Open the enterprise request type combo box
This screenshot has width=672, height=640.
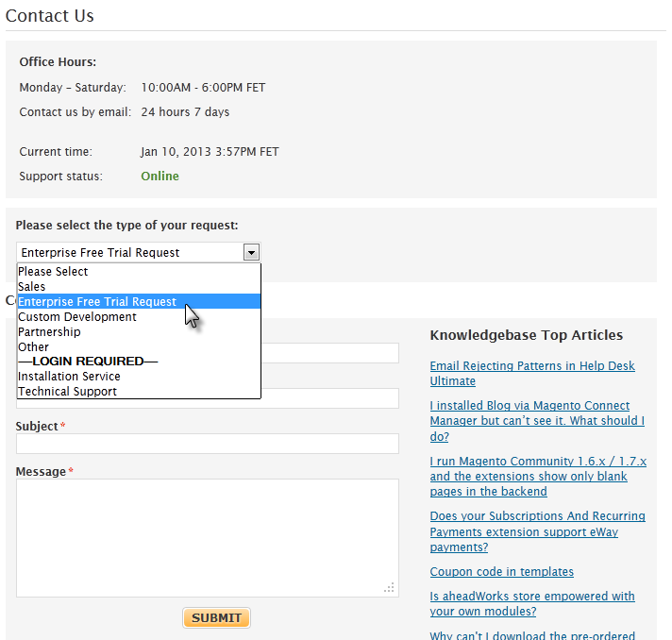click(139, 252)
